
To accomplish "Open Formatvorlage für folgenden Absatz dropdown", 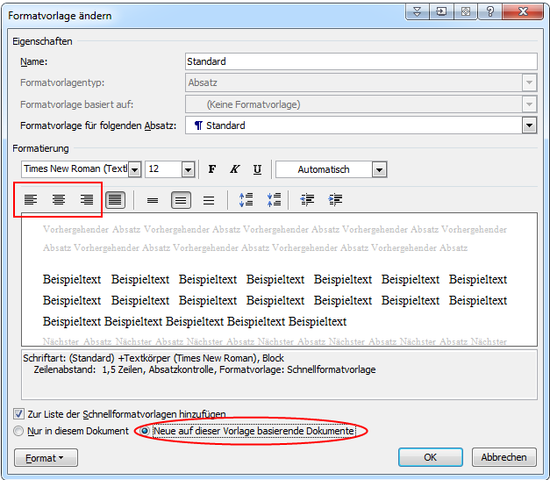I will pyautogui.click(x=530, y=125).
